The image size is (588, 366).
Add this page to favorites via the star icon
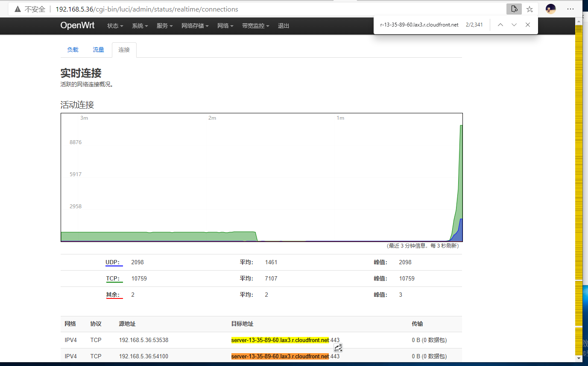(x=529, y=9)
